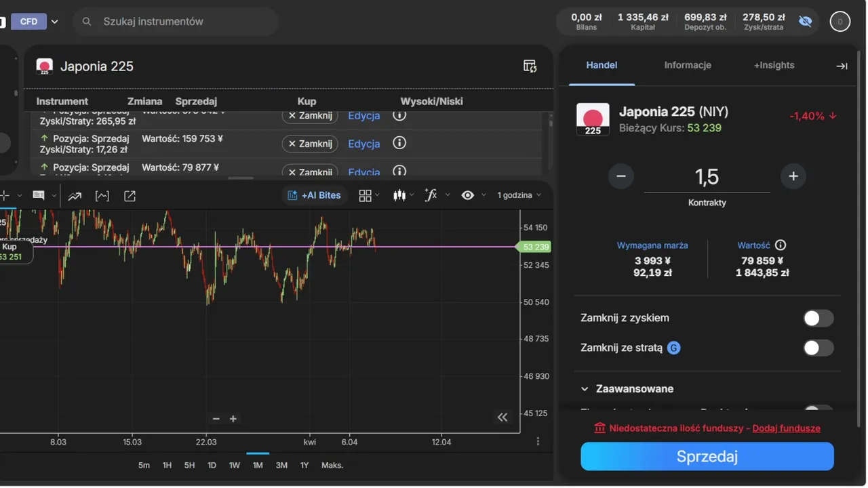Image resolution: width=868 pixels, height=488 pixels.
Task: Collapse the trade panel with the arrow-to-bar icon
Action: (x=842, y=66)
